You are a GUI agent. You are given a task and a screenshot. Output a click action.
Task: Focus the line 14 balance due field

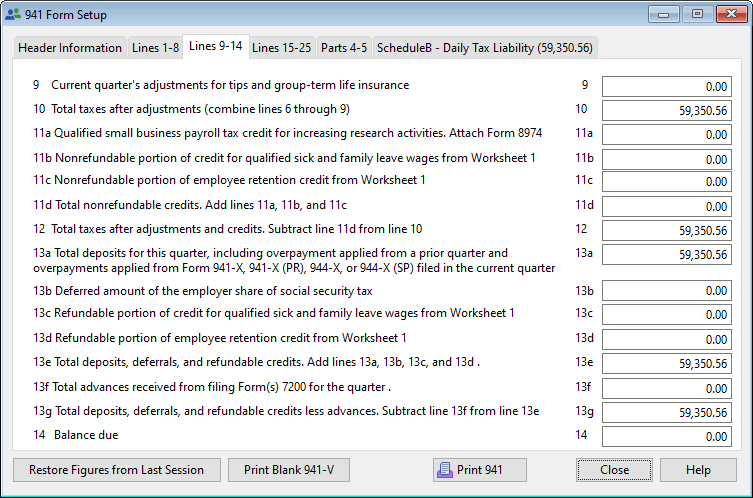[667, 436]
